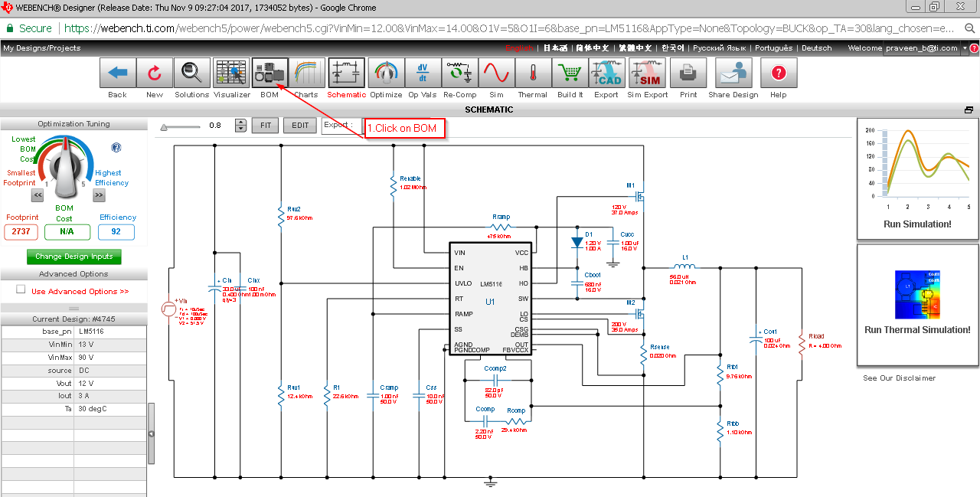Open the Op Vals dV/dt tool
Screen dimensions: 980x497
(423, 74)
